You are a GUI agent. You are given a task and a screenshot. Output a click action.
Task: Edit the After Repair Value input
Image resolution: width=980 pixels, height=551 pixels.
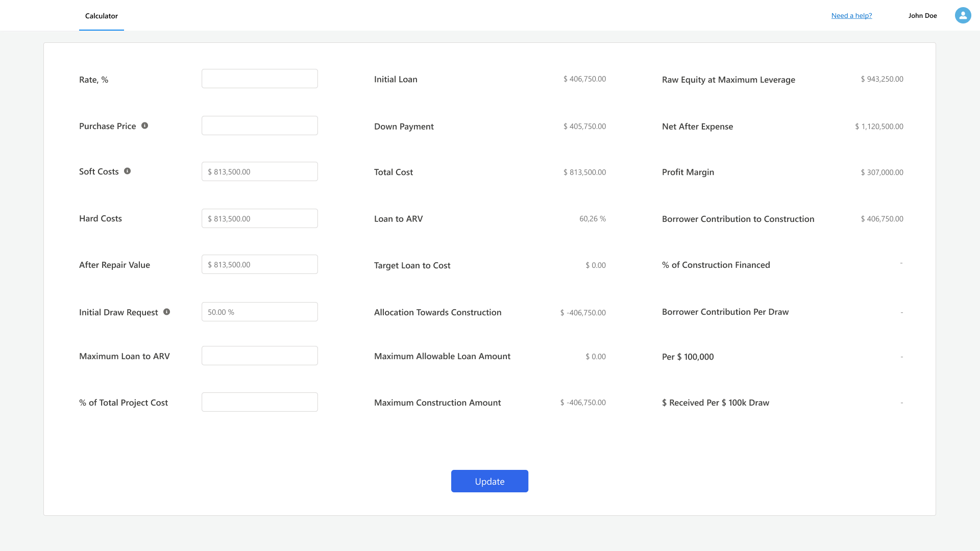click(x=260, y=264)
